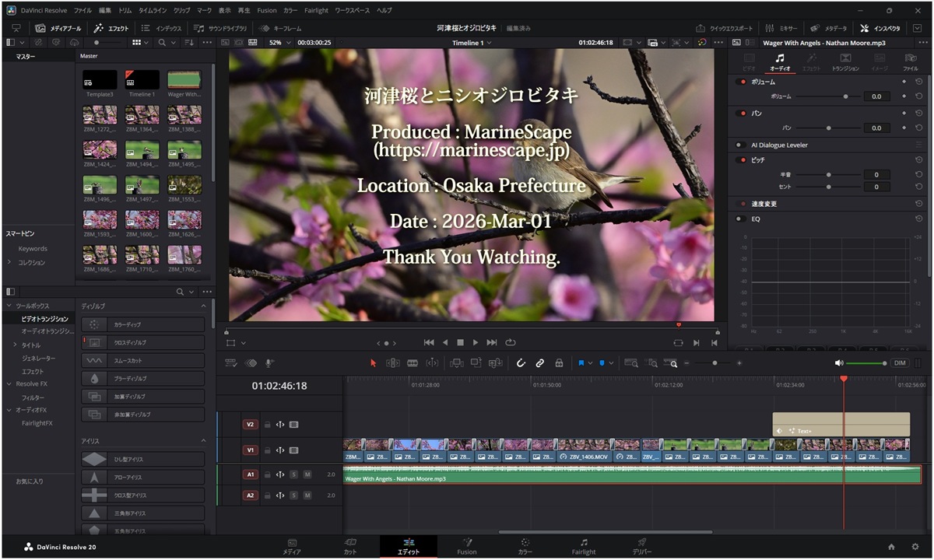This screenshot has height=560, width=934.
Task: Enable the AI Dialogue Leveler switch
Action: point(739,145)
